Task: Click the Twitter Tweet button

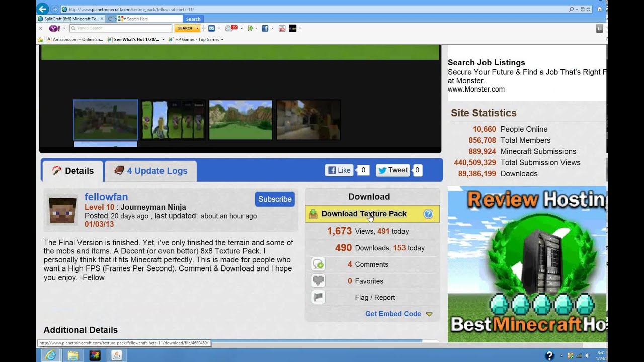Action: tap(393, 170)
